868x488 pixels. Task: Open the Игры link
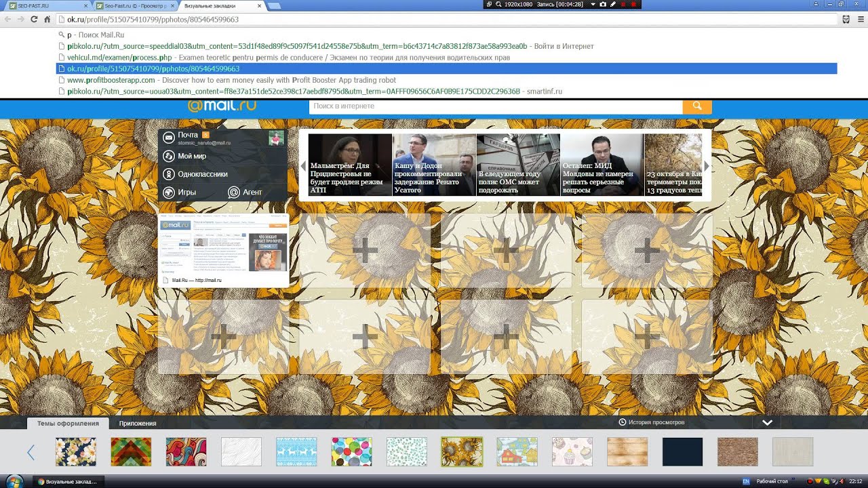click(187, 192)
